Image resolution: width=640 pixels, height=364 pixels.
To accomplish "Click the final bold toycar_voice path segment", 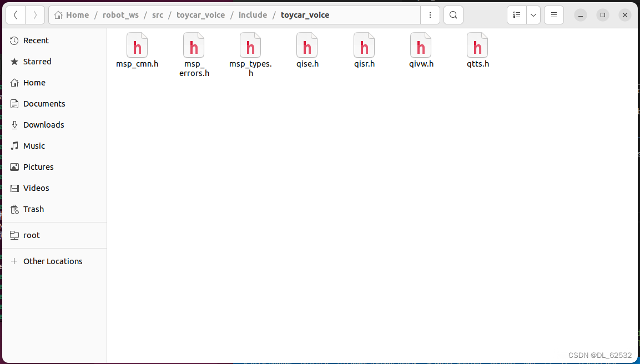I will click(305, 15).
